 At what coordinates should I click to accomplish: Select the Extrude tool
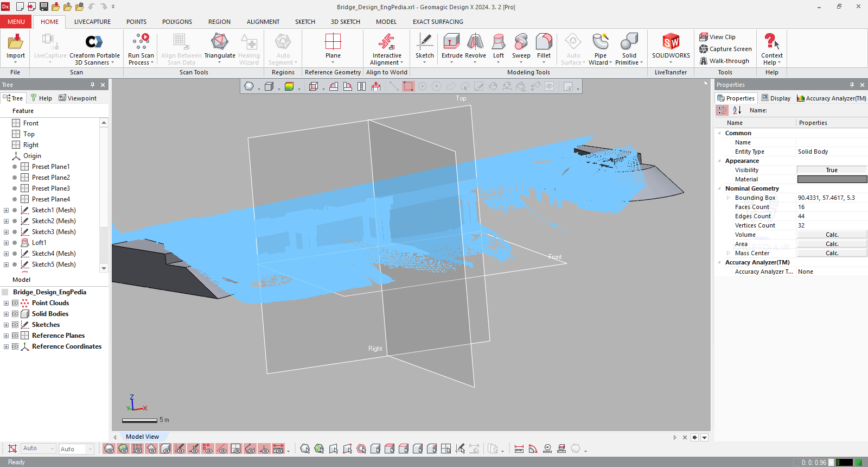pos(452,46)
